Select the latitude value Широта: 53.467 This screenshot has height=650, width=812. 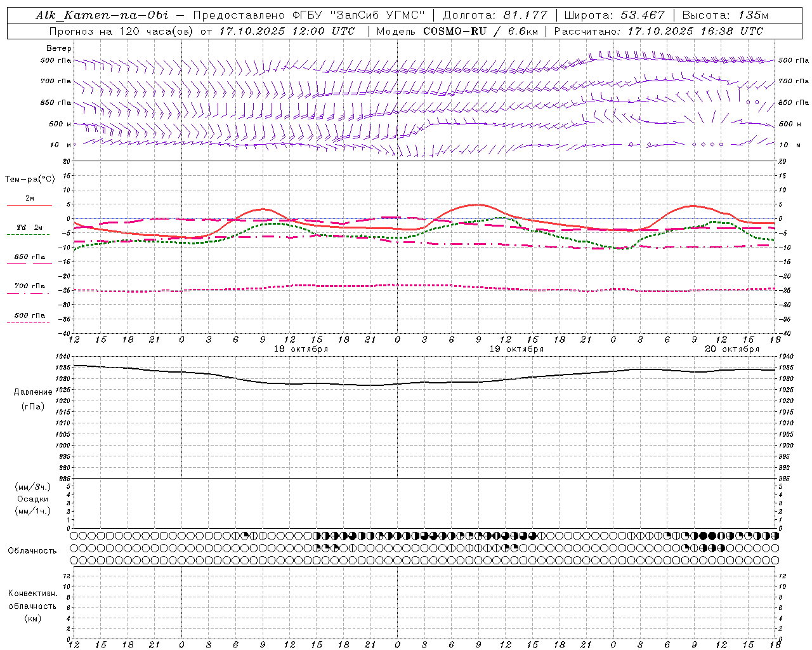click(x=614, y=15)
